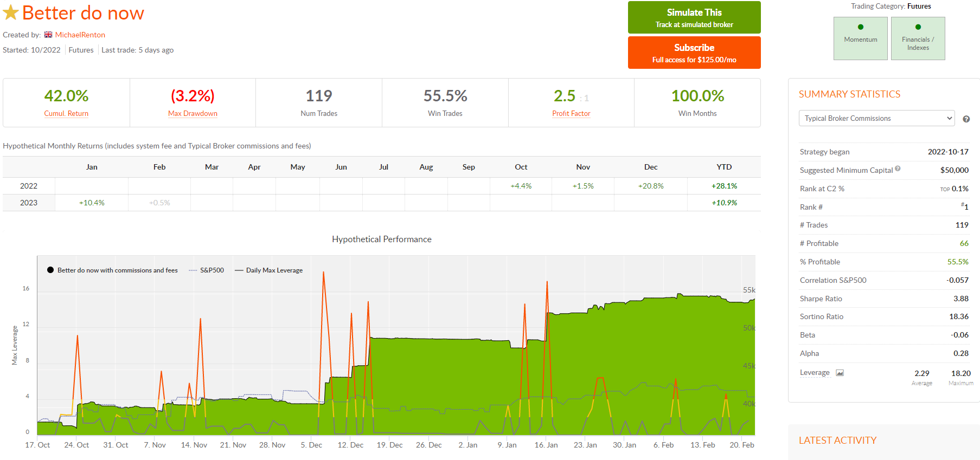The image size is (980, 460).
Task: Click the Profit Factor link
Action: pyautogui.click(x=571, y=114)
